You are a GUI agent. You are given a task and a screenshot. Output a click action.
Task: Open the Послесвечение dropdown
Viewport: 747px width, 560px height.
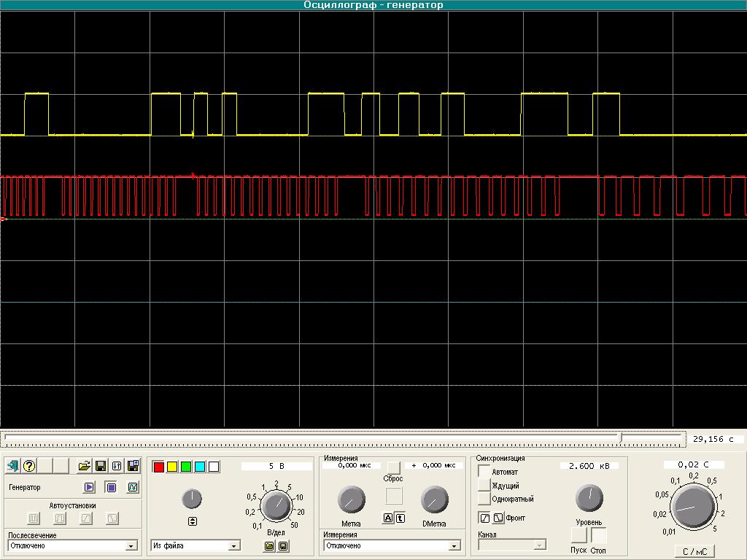coord(74,545)
